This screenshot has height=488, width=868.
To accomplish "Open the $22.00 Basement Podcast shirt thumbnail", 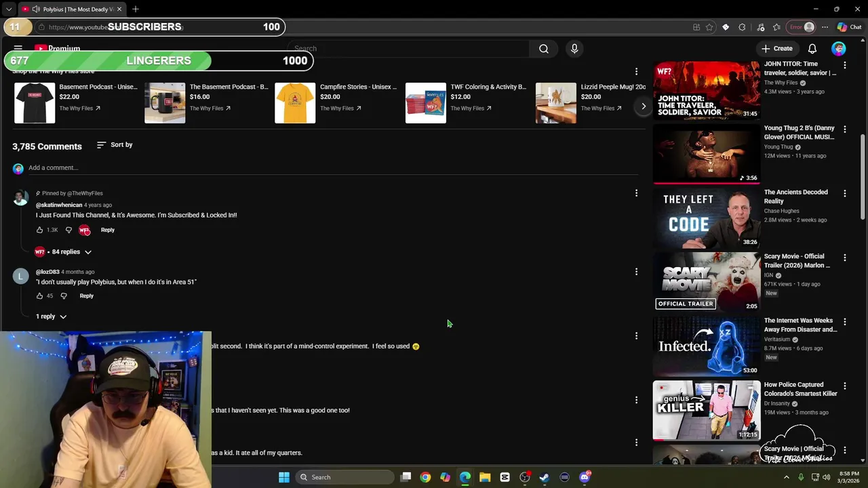I will (35, 103).
